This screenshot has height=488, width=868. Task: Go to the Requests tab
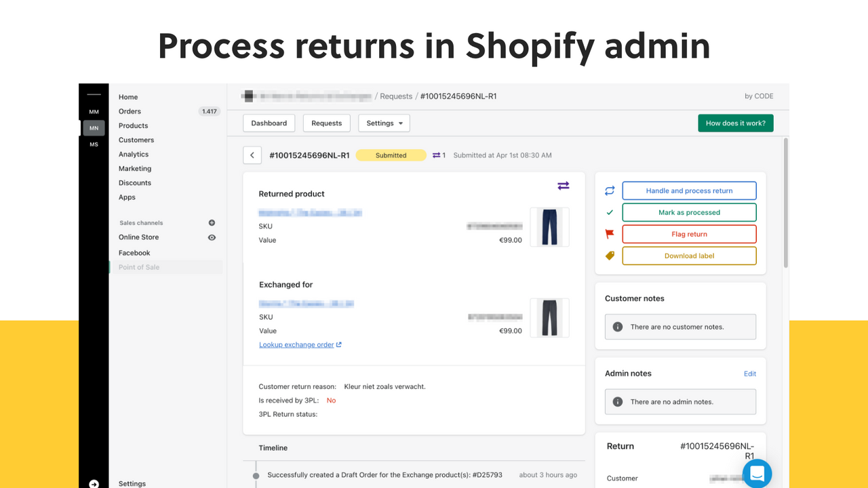click(327, 123)
